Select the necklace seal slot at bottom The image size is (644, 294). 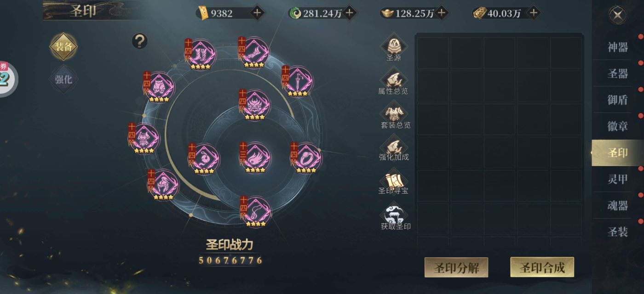click(256, 212)
